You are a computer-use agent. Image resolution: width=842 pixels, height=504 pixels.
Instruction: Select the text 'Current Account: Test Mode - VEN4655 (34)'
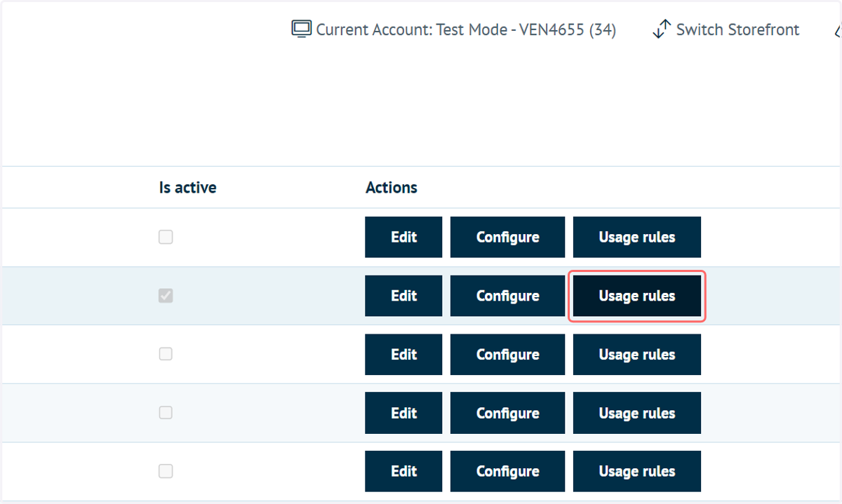(466, 29)
